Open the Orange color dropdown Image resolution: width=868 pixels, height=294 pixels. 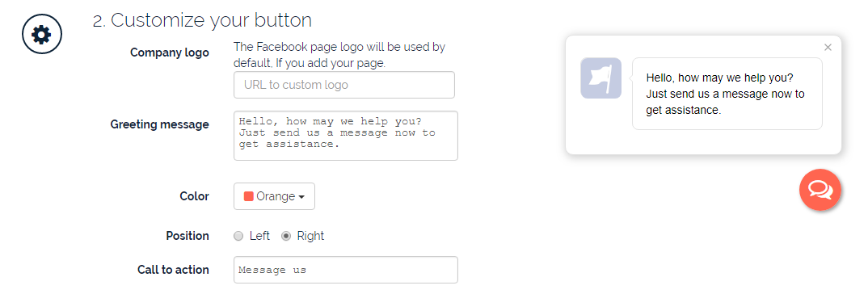[x=274, y=196]
